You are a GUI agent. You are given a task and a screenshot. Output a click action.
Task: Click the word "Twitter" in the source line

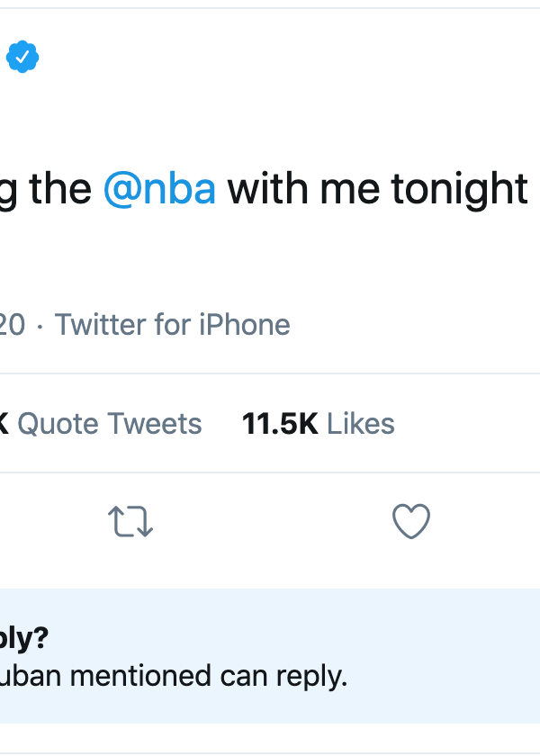pyautogui.click(x=101, y=324)
